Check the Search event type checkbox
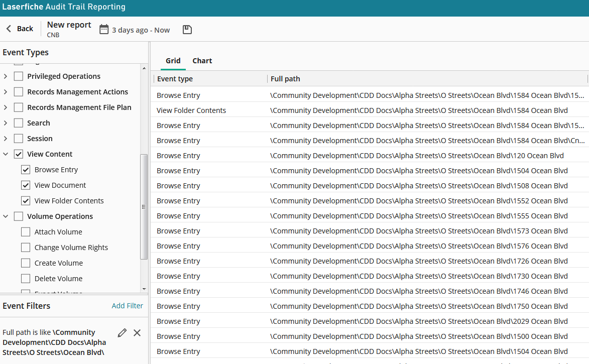 pyautogui.click(x=19, y=123)
